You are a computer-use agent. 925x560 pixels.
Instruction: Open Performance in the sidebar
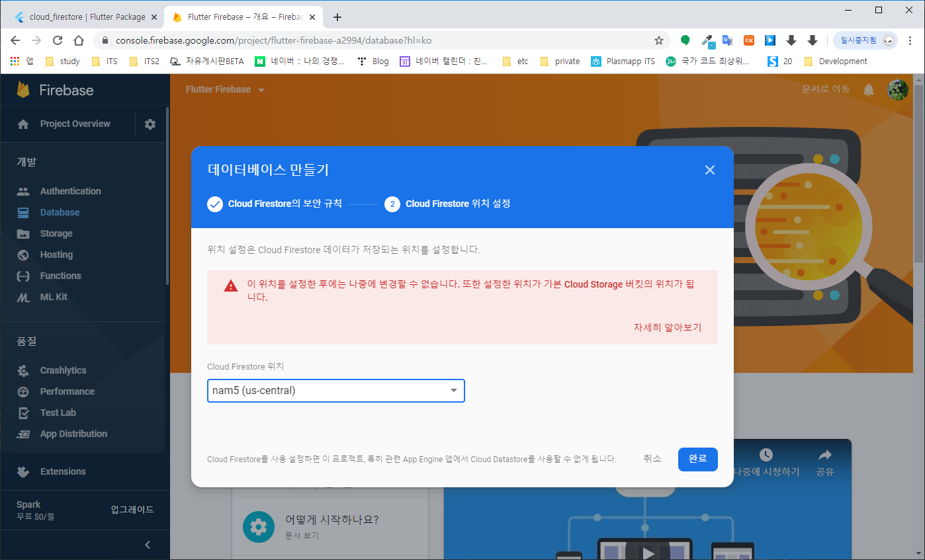(x=67, y=391)
